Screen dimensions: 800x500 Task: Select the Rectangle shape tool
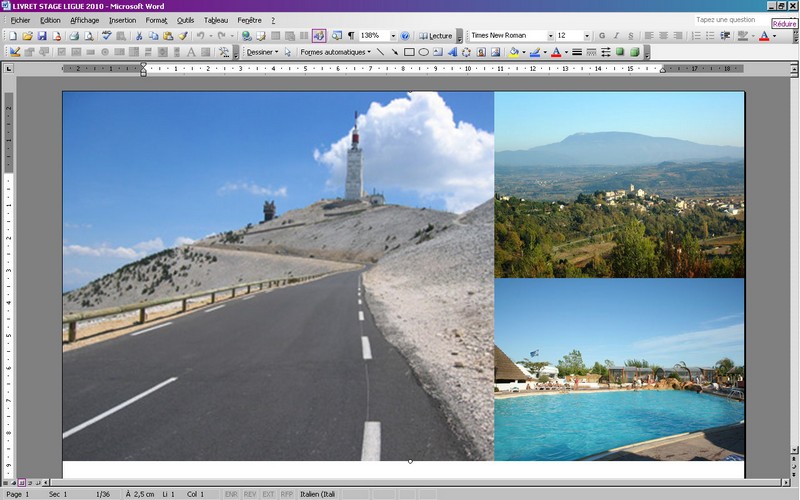(409, 52)
